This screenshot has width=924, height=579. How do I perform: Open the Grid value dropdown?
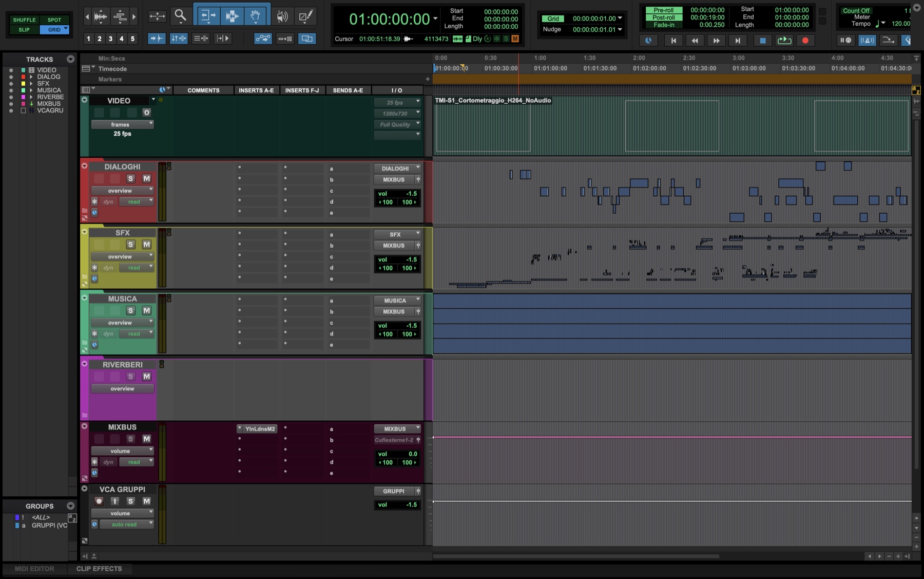tap(620, 18)
